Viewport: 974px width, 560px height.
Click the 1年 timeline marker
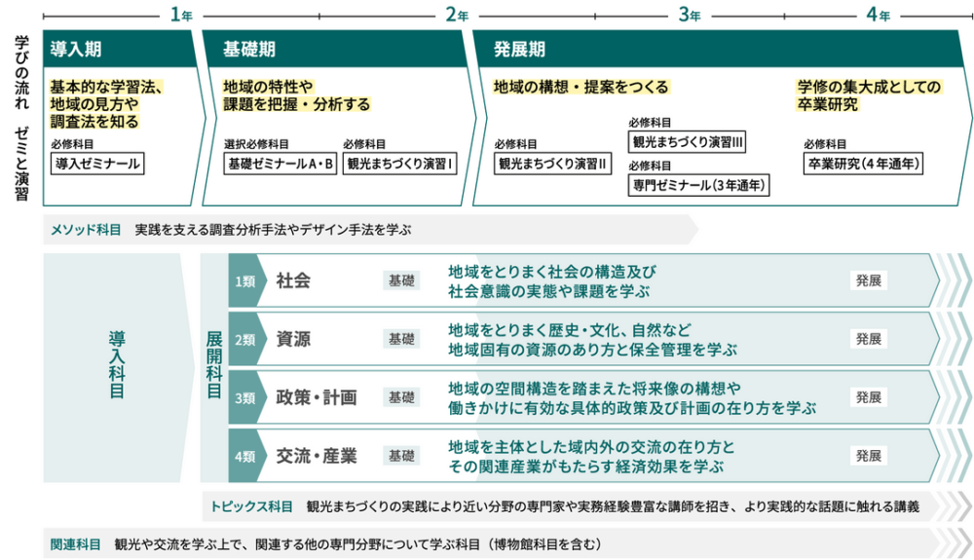(181, 15)
